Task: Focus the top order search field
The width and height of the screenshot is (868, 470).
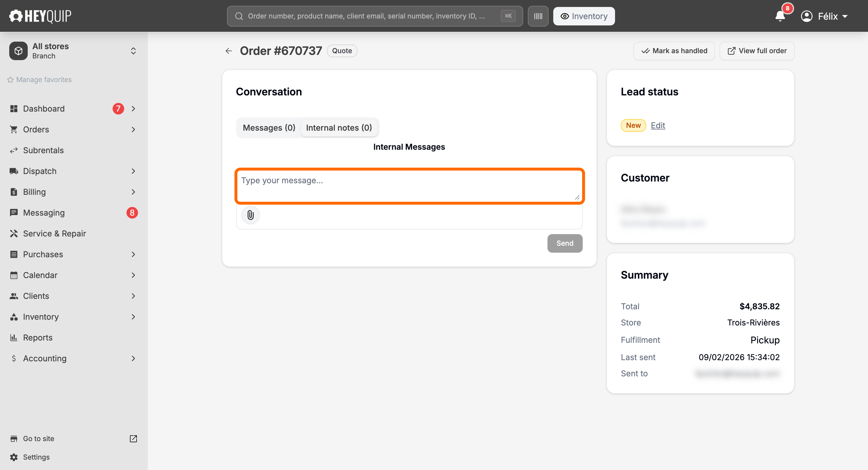Action: 375,16
